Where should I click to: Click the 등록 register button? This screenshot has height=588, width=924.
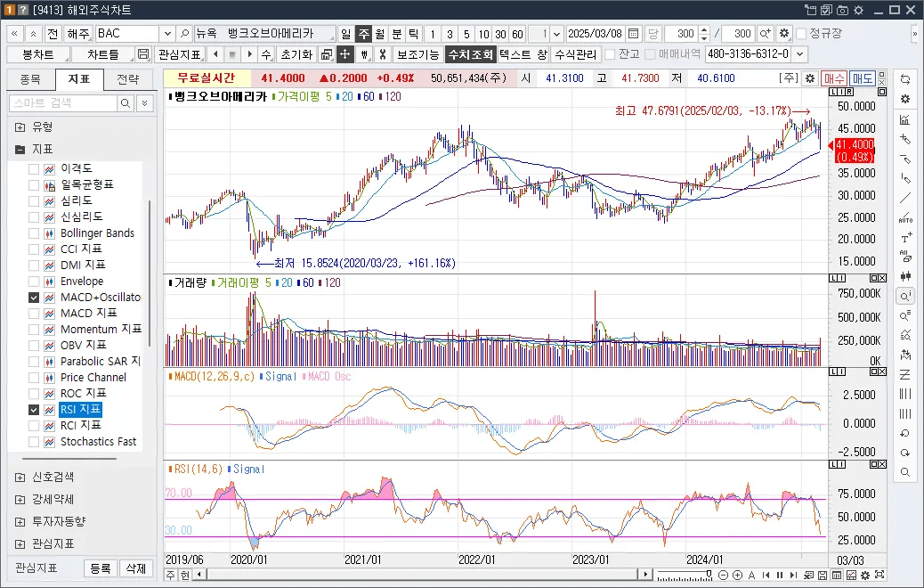pyautogui.click(x=101, y=568)
